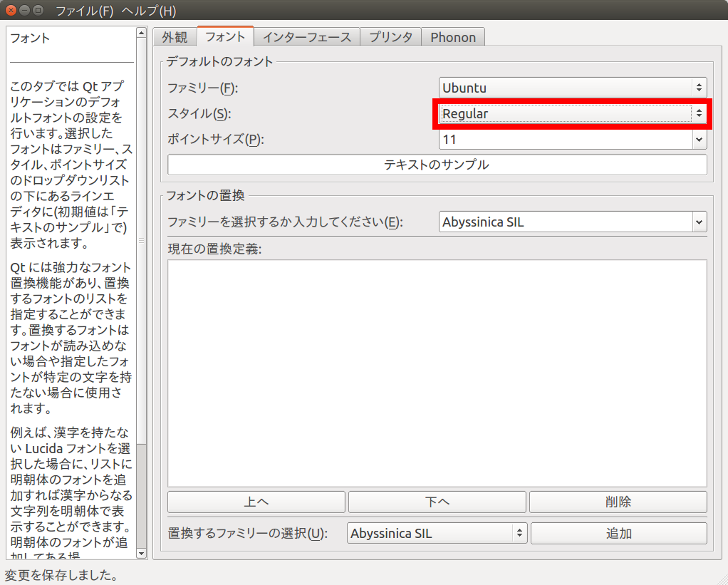Viewport: 728px width, 585px height.
Task: Switch to the 外観 tab
Action: pyautogui.click(x=175, y=36)
